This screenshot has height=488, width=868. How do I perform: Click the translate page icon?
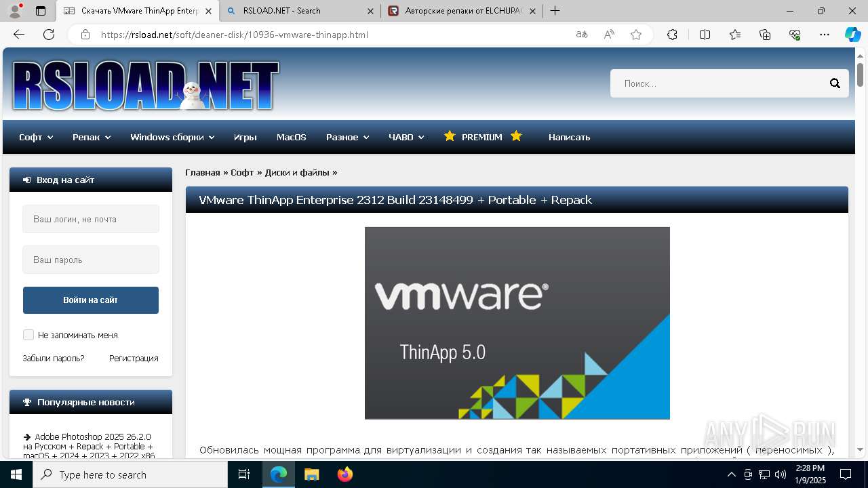tap(582, 35)
